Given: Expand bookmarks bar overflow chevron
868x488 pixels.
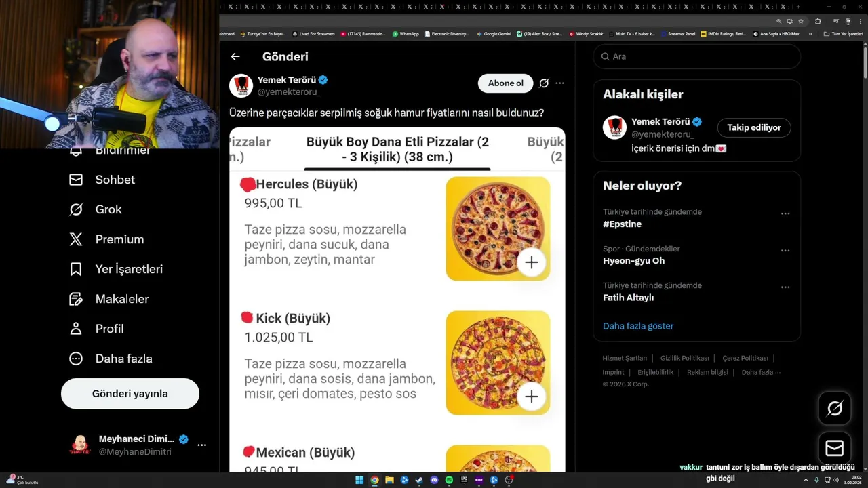Looking at the screenshot, I should [x=810, y=34].
